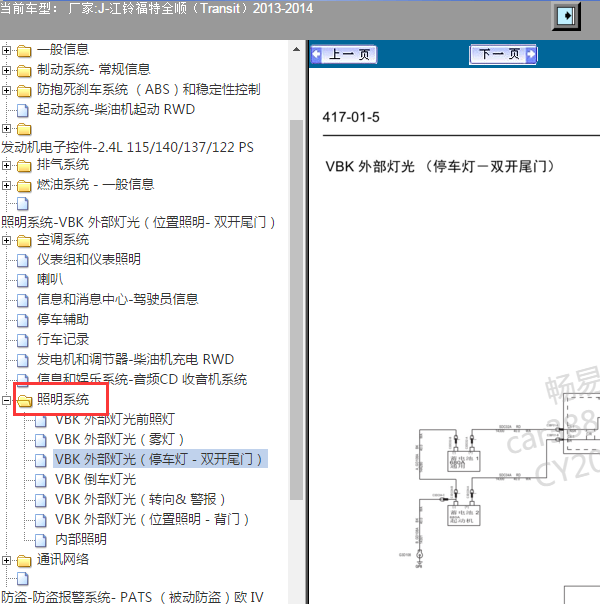Click page icon beside 仪表组和仪表照明
Screen dimensions: 600x604
[x=23, y=260]
